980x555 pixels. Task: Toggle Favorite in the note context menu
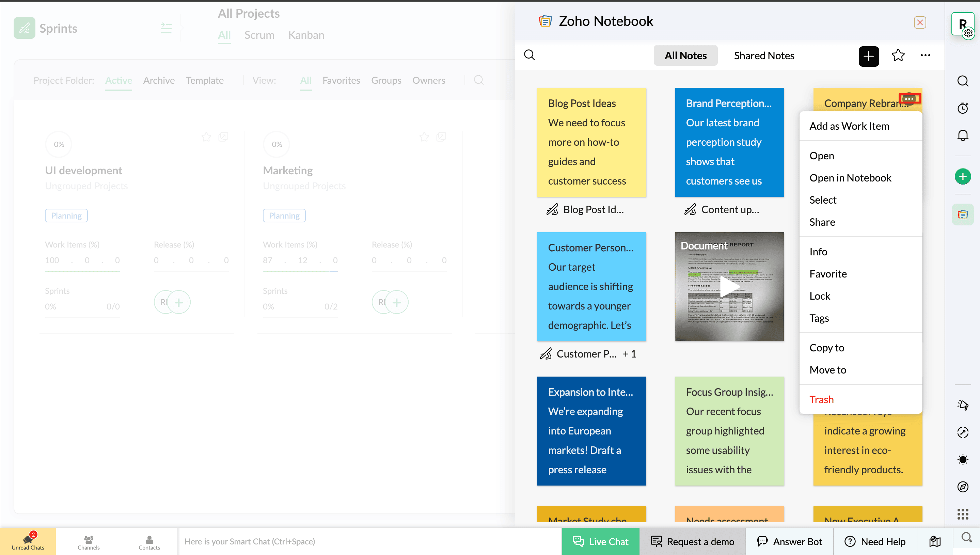pyautogui.click(x=828, y=274)
